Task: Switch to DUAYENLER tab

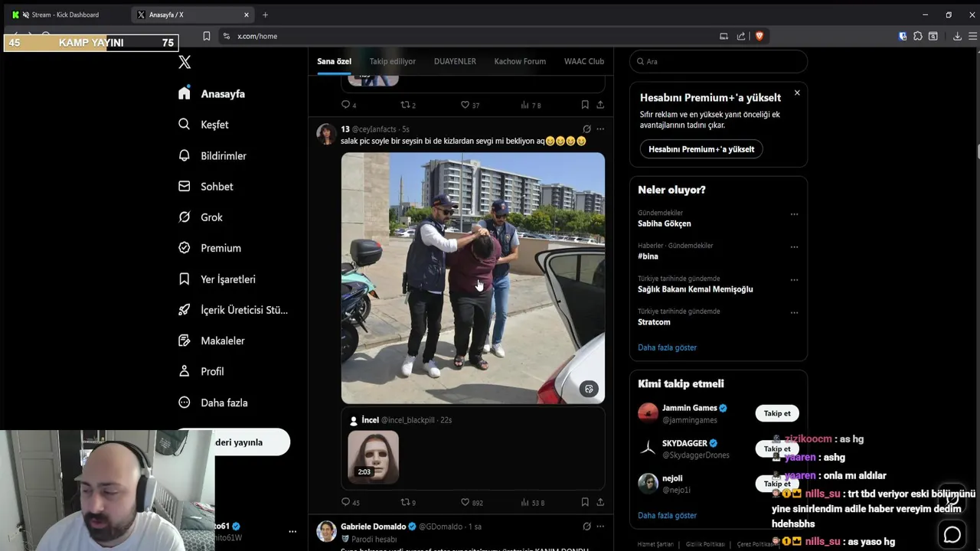Action: [x=455, y=61]
